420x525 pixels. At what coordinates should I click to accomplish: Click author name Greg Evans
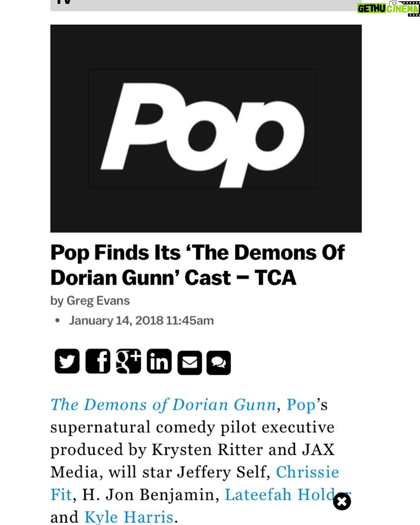click(98, 301)
